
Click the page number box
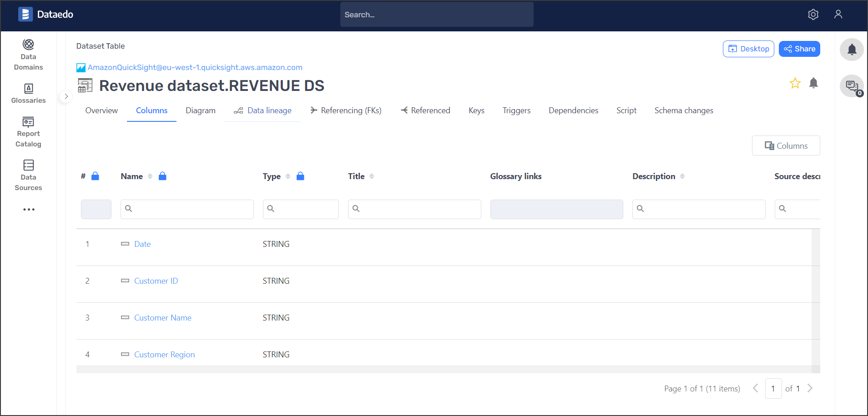pyautogui.click(x=773, y=389)
